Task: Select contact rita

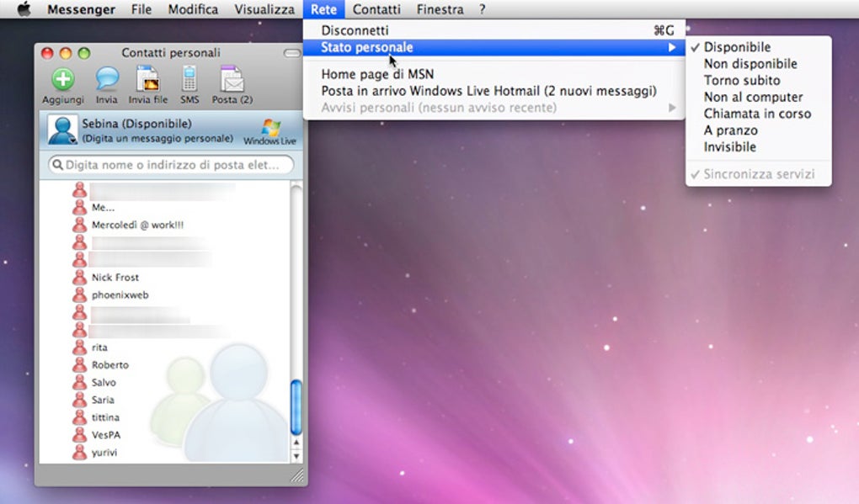Action: (x=99, y=347)
